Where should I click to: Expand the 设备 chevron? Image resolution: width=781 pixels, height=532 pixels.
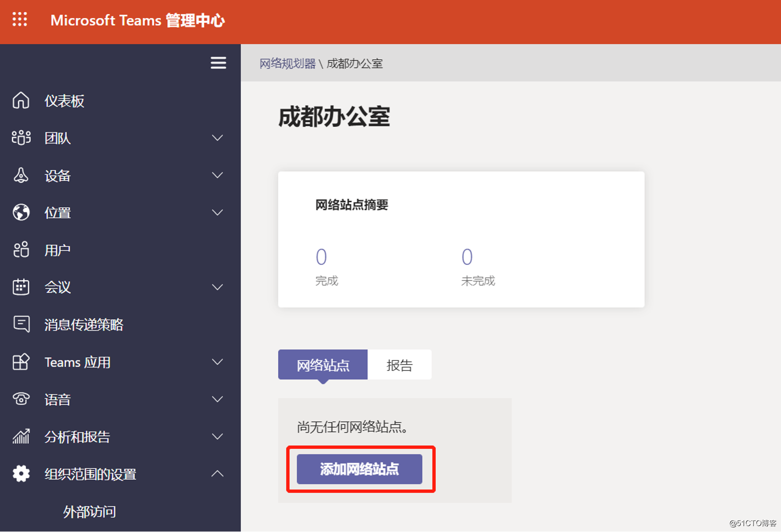217,175
